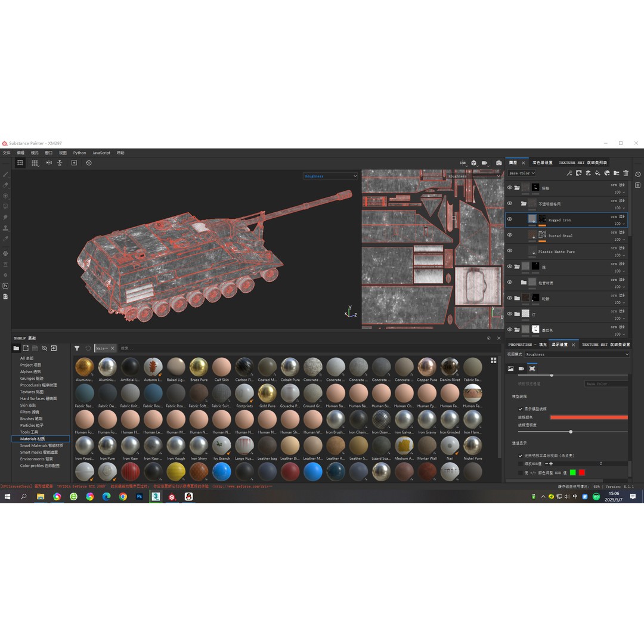Click the wireframe opacity slider handle
The height and width of the screenshot is (644, 644).
pyautogui.click(x=571, y=432)
